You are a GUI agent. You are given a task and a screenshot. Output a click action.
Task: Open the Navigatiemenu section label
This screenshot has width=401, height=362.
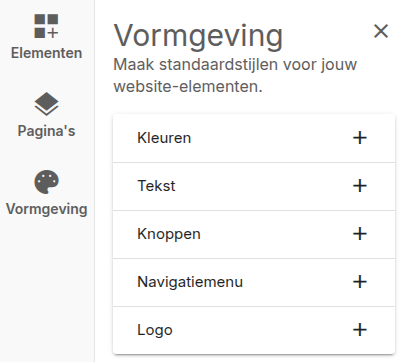[190, 282]
